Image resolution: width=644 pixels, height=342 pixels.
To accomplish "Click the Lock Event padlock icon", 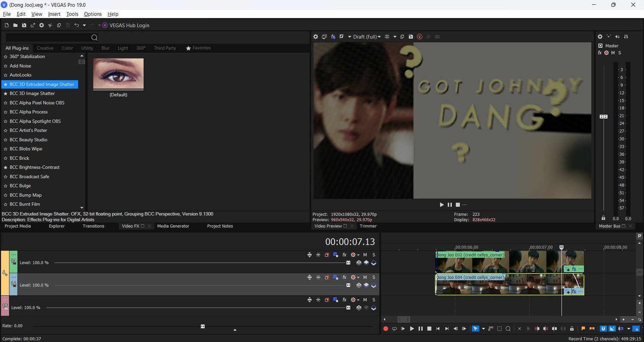I will [x=572, y=329].
